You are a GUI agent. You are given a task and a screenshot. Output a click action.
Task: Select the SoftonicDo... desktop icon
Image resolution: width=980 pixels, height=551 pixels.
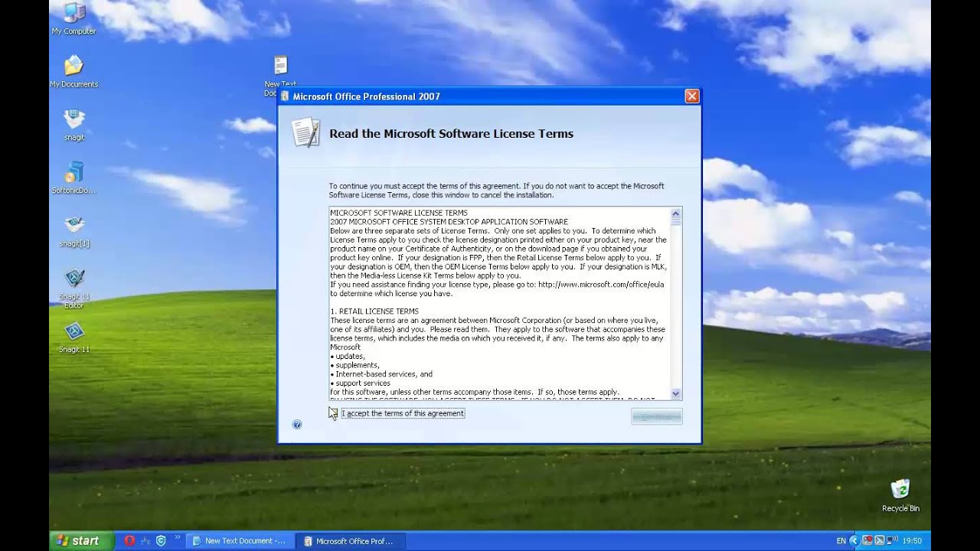point(73,178)
